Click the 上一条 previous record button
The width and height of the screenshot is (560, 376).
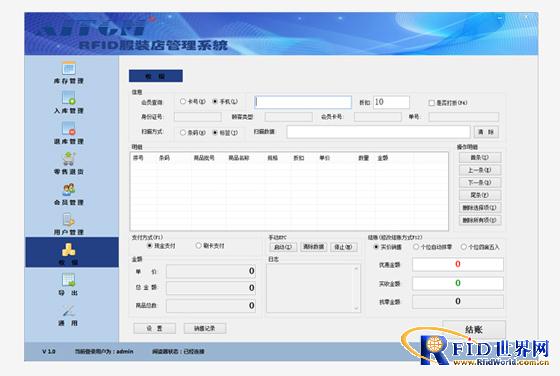point(480,170)
